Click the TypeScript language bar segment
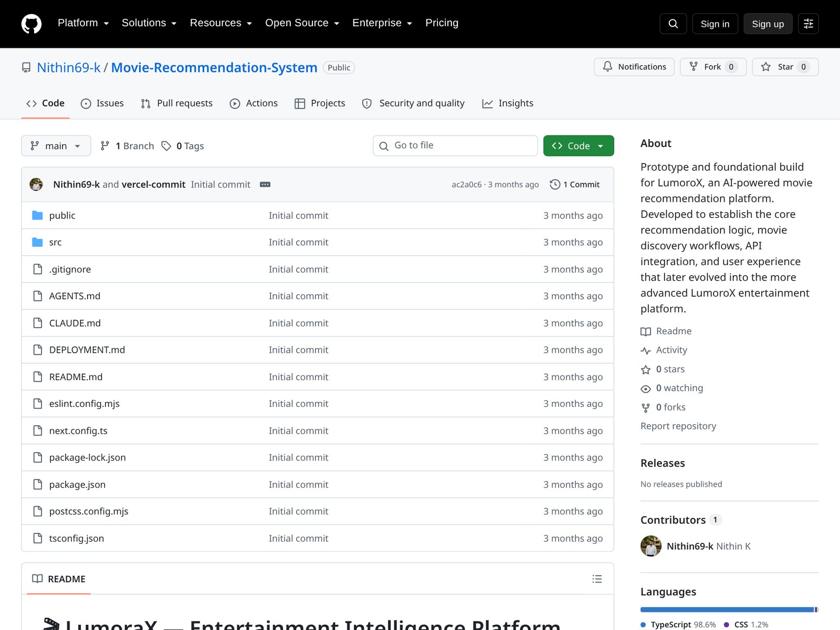 (x=727, y=610)
